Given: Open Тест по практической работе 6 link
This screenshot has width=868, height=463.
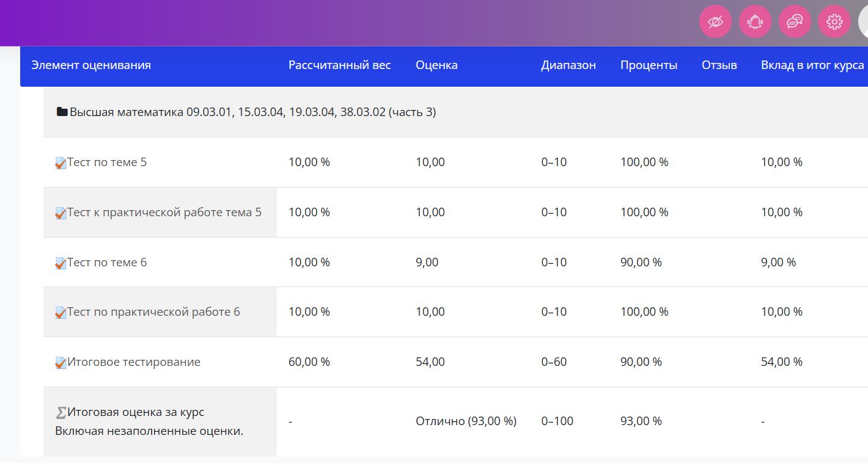Looking at the screenshot, I should coord(153,312).
